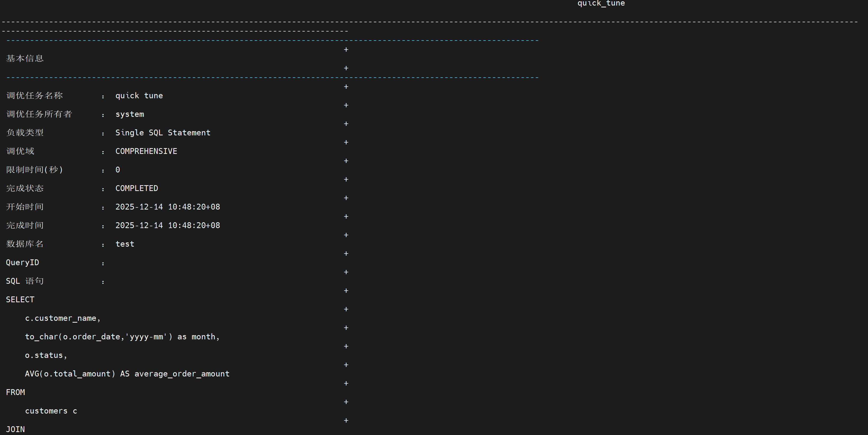Click the SELECT keyword line
Image resolution: width=868 pixels, height=435 pixels.
(x=20, y=300)
